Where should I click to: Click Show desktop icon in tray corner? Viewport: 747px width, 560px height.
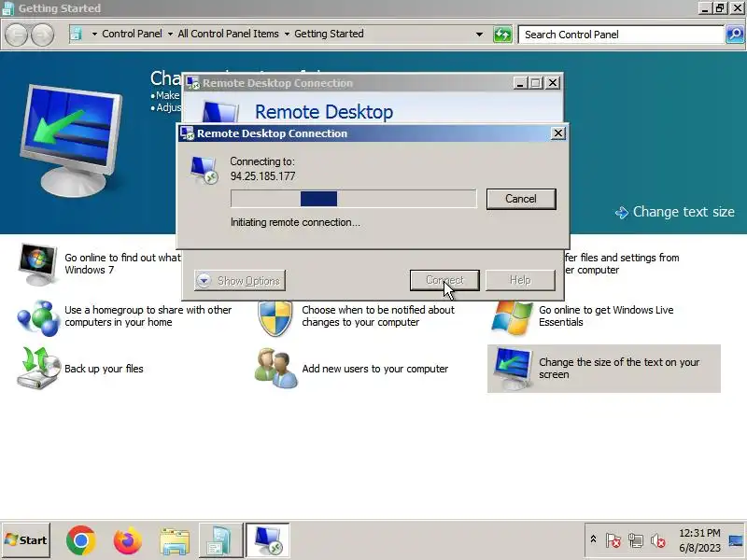pyautogui.click(x=736, y=540)
